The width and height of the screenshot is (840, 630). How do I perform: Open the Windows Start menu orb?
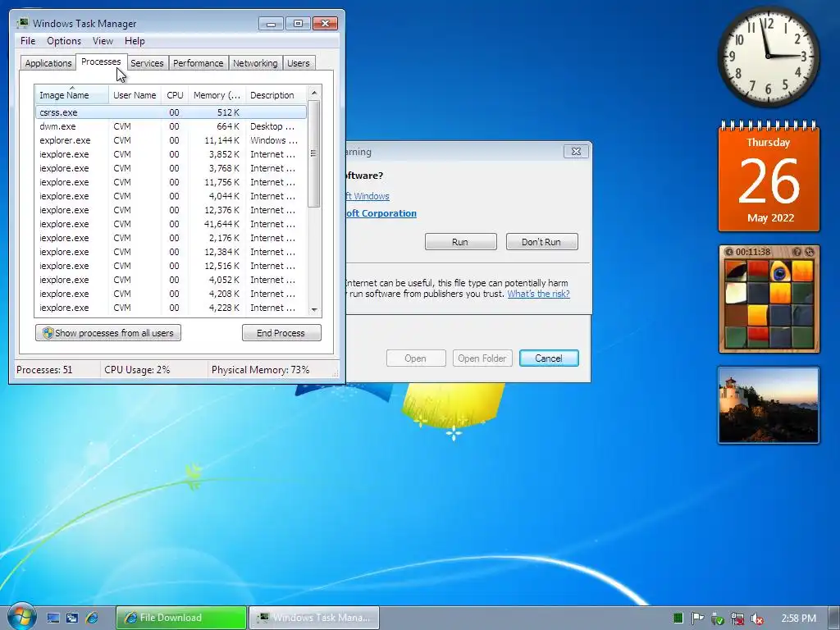[x=21, y=617]
